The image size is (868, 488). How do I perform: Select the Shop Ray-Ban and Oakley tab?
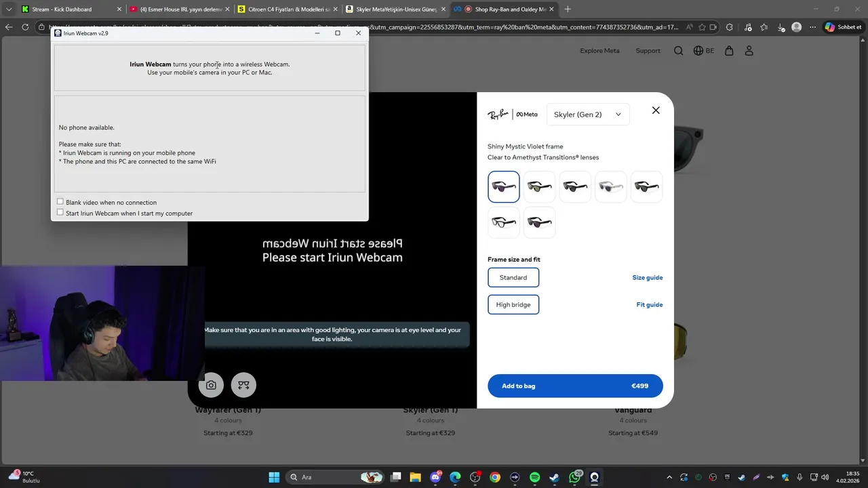point(505,9)
